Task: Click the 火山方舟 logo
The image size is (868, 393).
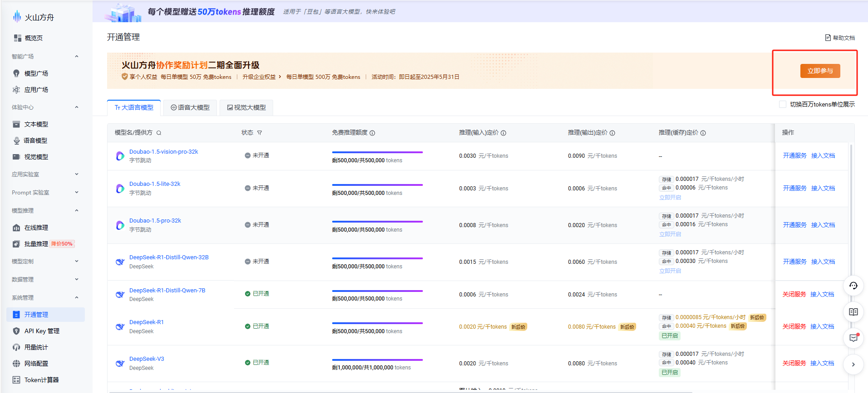Action: coord(33,17)
